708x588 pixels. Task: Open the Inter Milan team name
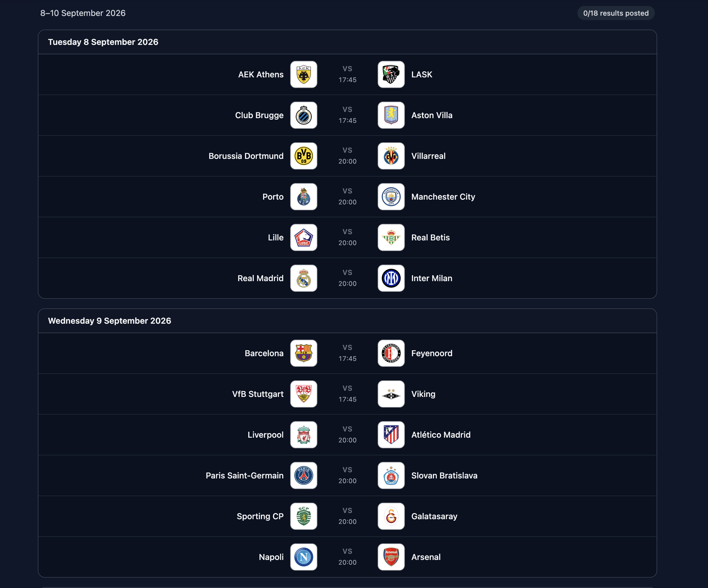tap(431, 278)
